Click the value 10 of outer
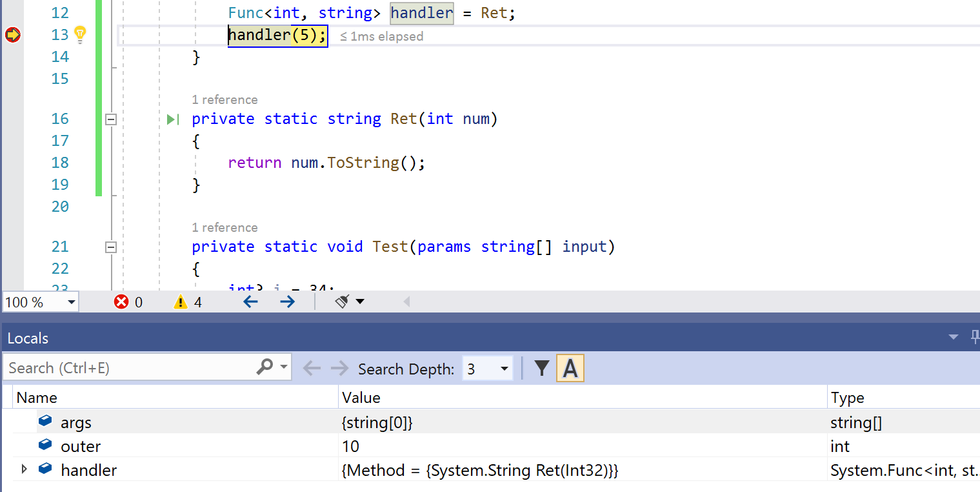This screenshot has width=980, height=492. pos(350,446)
